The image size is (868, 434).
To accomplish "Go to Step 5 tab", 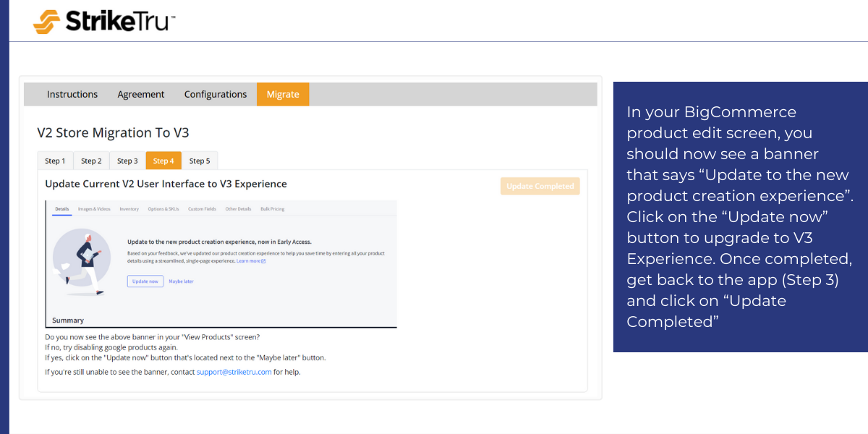I will pos(200,161).
